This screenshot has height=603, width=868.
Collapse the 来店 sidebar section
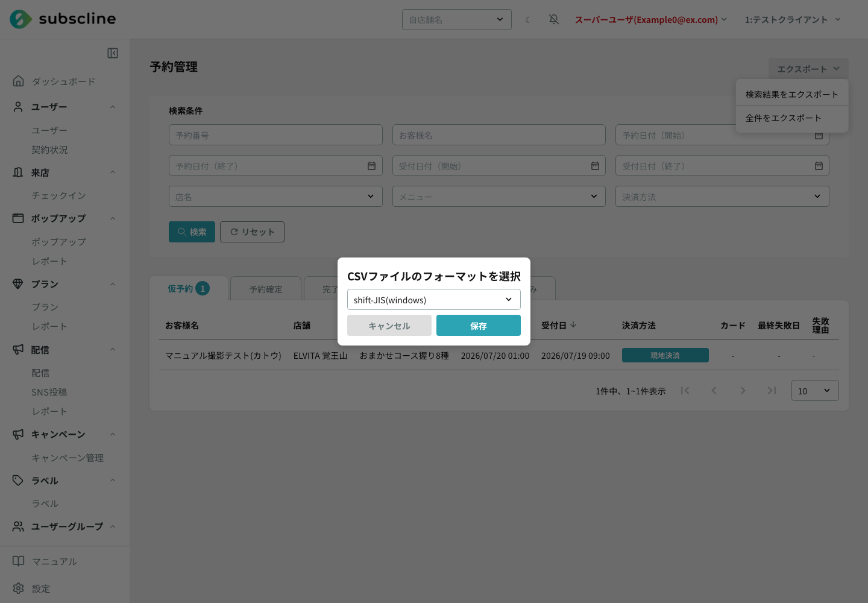[x=113, y=172]
